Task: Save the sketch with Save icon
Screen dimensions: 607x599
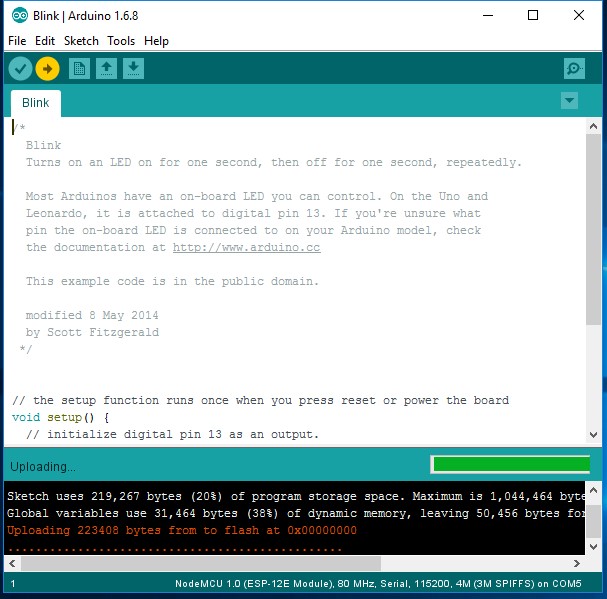Action: pos(134,69)
